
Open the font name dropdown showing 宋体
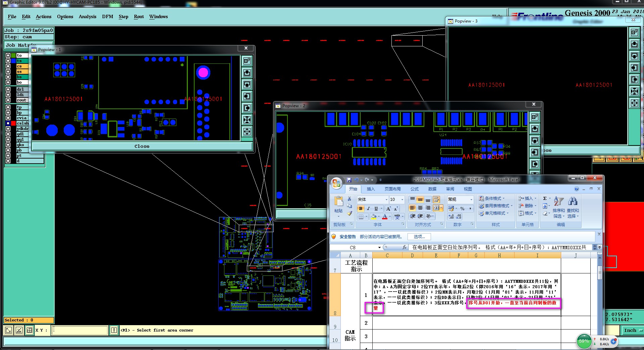(386, 200)
